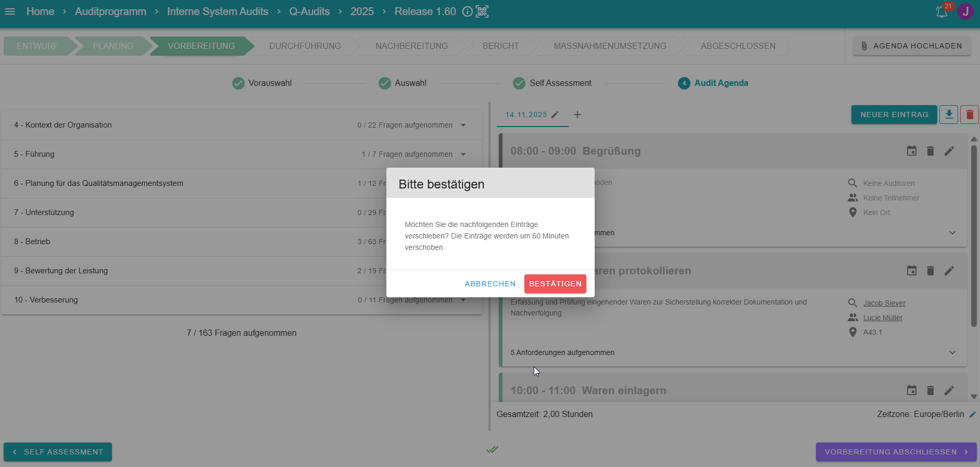The image size is (980, 467).
Task: Delete the Begrüßung agenda entry
Action: coord(931,151)
